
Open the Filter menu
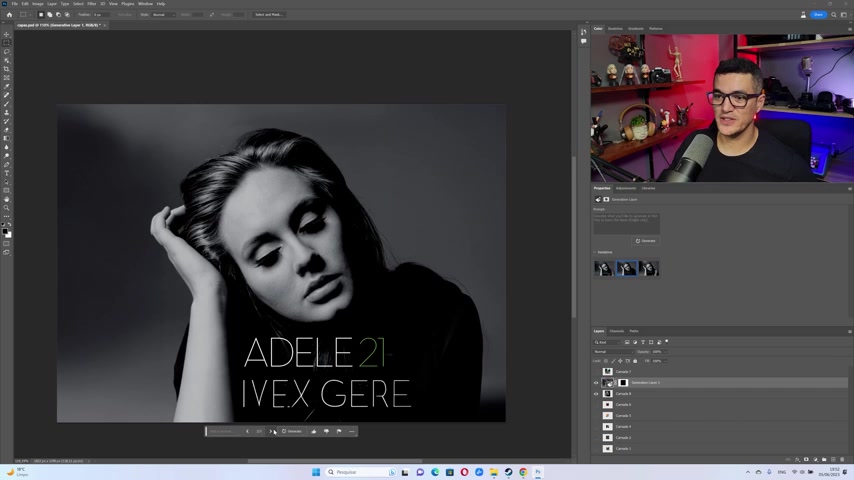pos(92,4)
